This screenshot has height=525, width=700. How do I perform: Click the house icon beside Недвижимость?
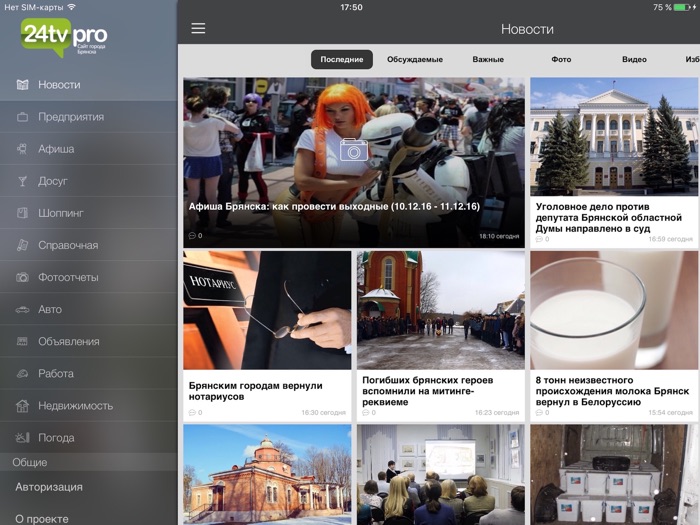(22, 406)
